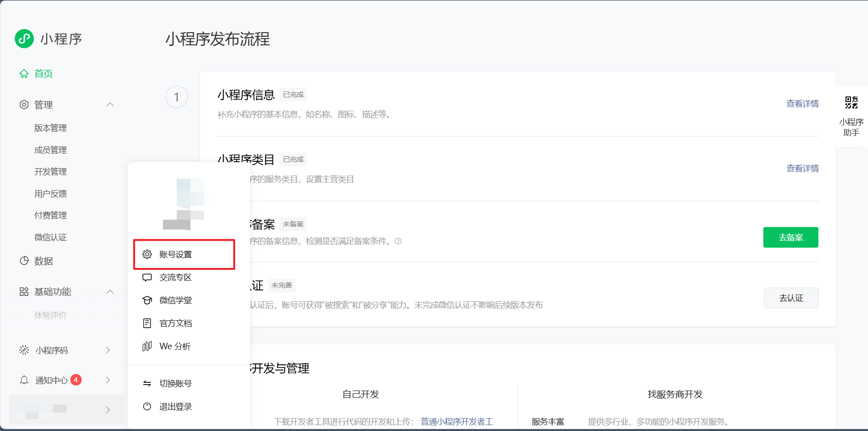Click 查看详情 for 小程序类目
The width and height of the screenshot is (868, 431).
(x=802, y=169)
